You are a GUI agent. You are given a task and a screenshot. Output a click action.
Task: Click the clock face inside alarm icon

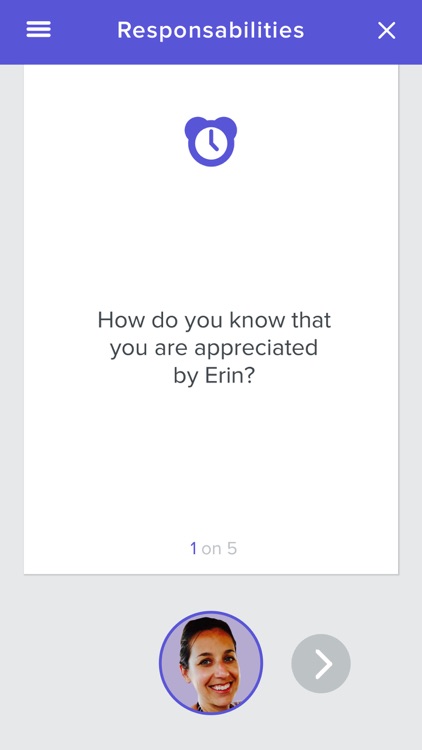[211, 143]
